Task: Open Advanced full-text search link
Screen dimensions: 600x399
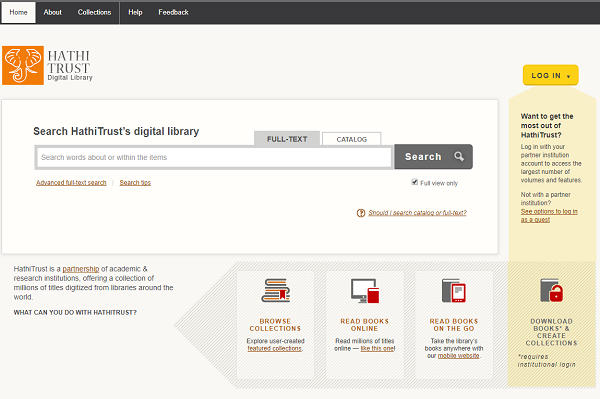Action: tap(71, 183)
